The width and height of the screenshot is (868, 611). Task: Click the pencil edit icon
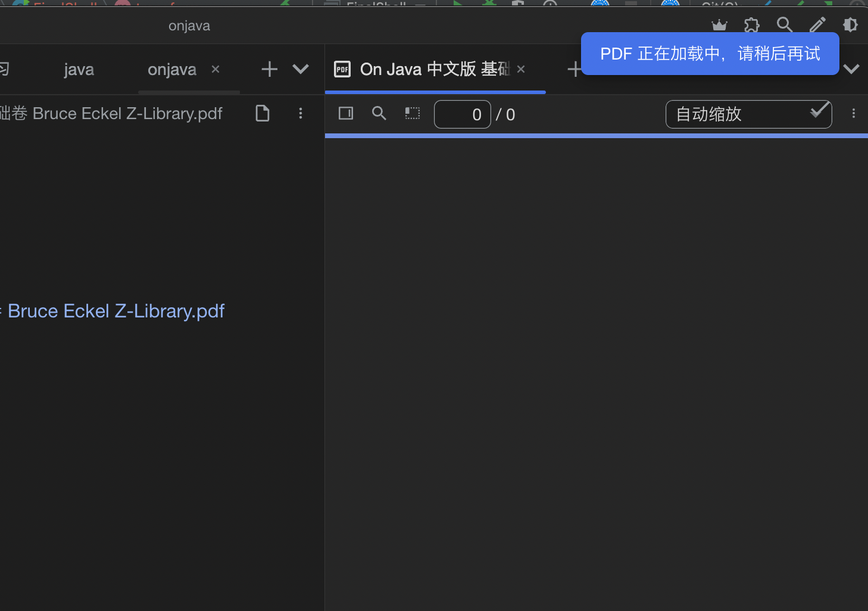(x=817, y=25)
